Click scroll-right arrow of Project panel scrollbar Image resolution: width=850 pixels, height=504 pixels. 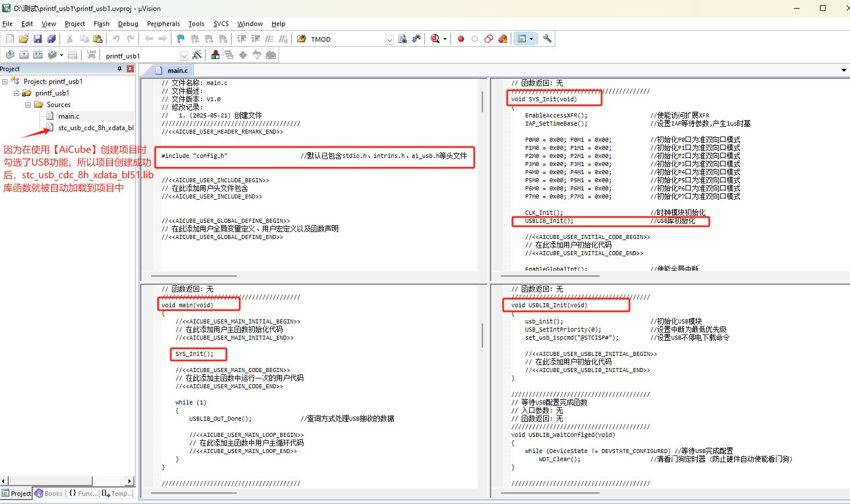(x=130, y=481)
